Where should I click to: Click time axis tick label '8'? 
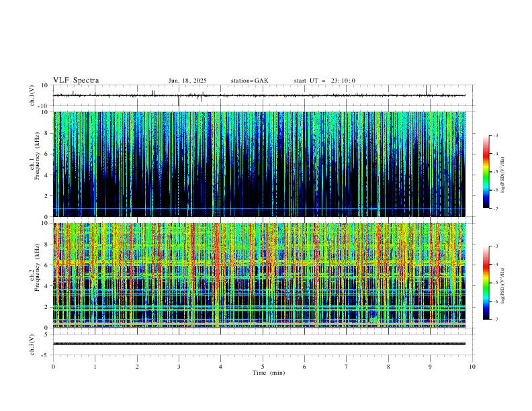[388, 367]
